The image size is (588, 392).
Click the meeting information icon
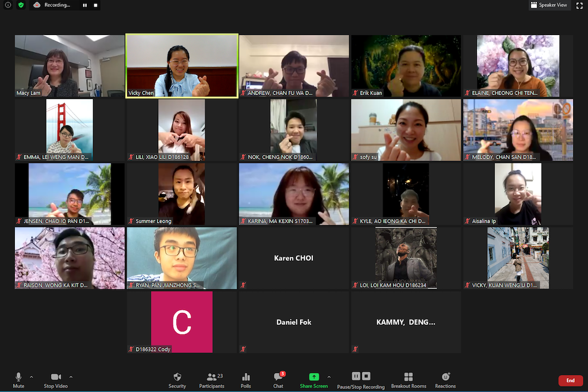pyautogui.click(x=8, y=5)
